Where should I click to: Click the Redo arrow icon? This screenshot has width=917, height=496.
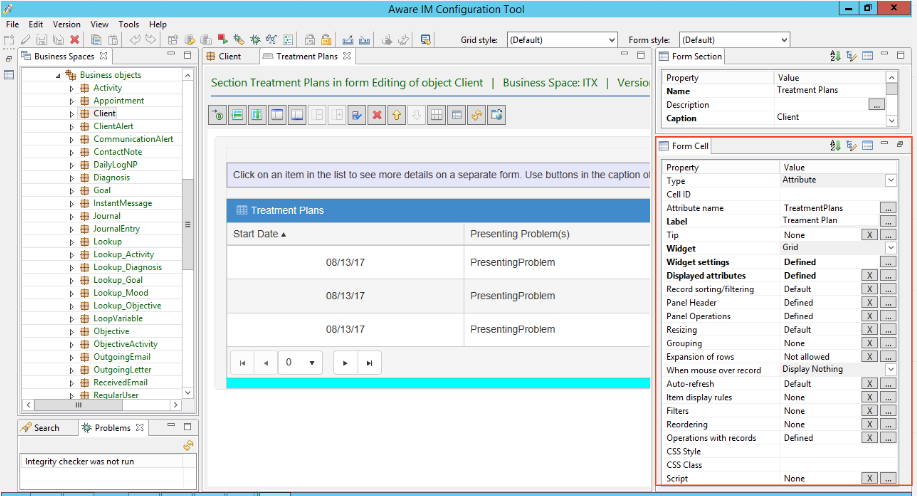click(x=151, y=40)
